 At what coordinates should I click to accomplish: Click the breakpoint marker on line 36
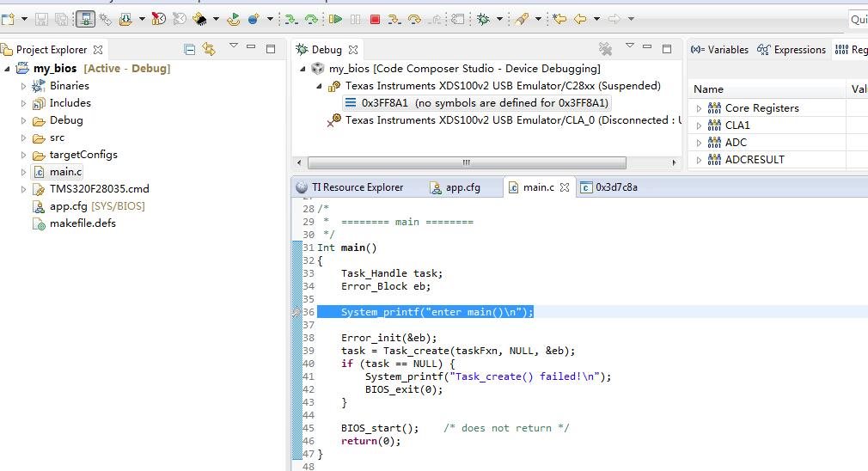(296, 312)
